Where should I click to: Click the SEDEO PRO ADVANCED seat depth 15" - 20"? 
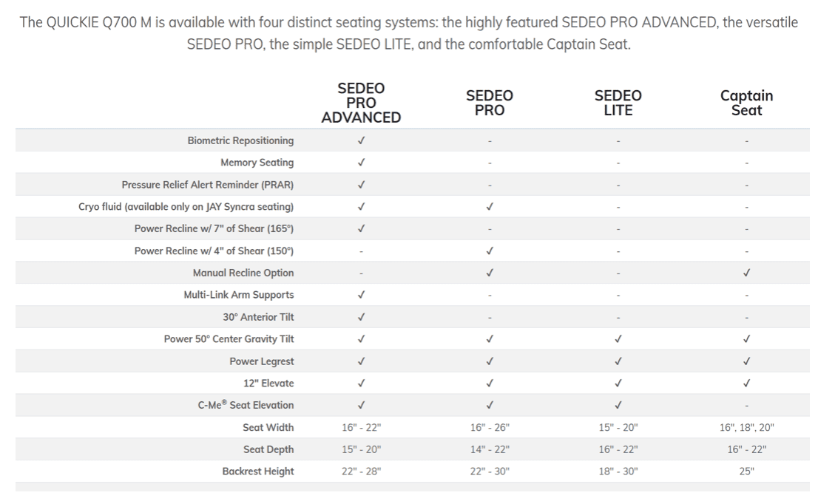point(361,449)
